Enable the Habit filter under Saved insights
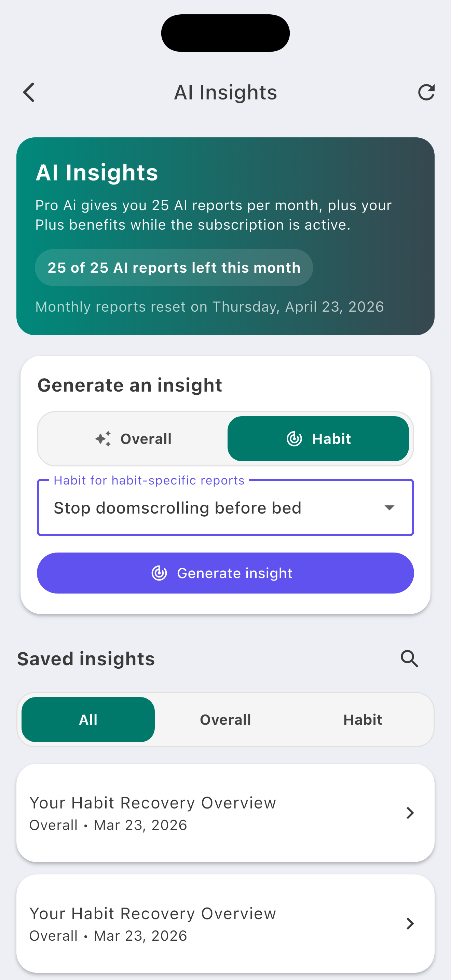This screenshot has height=980, width=451. [363, 719]
